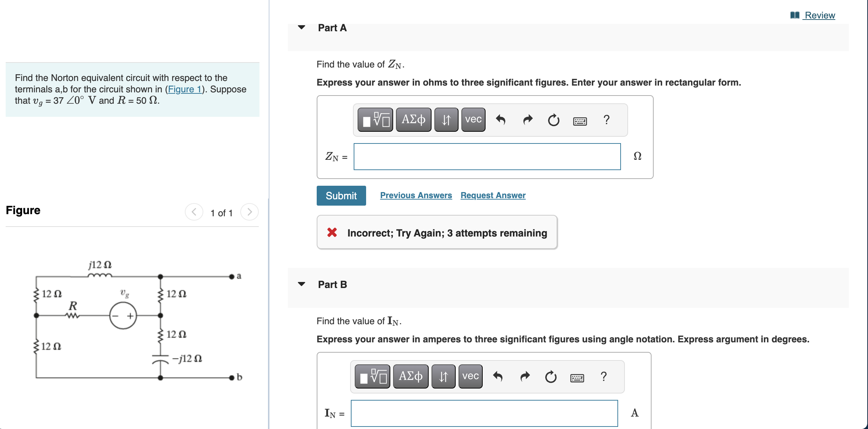The width and height of the screenshot is (868, 429).
Task: Open the Greek symbols ΑΣφ palette
Action: 413,120
